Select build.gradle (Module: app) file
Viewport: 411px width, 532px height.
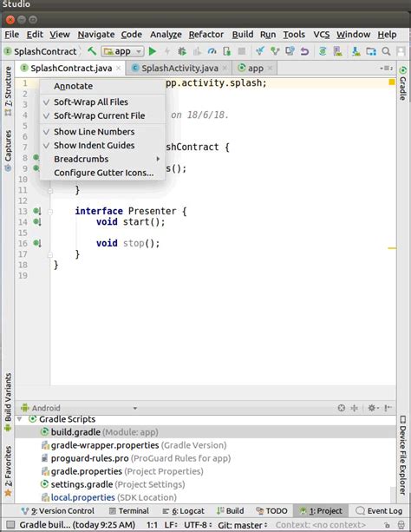tap(205, 432)
